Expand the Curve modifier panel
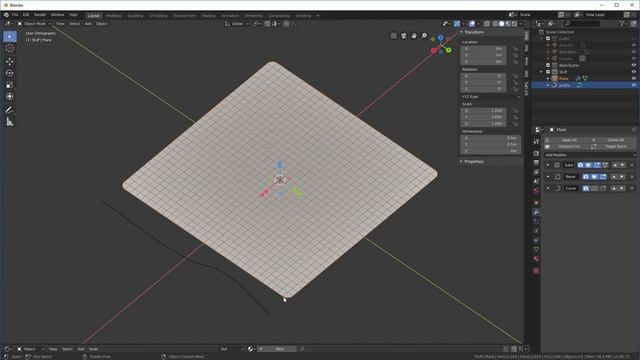640x360 pixels. [548, 189]
